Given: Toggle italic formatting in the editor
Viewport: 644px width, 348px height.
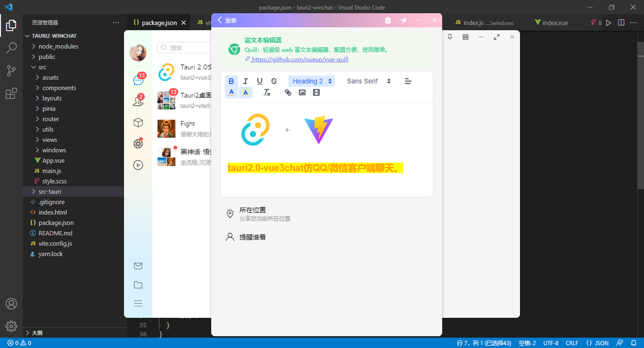Looking at the screenshot, I should coord(245,81).
